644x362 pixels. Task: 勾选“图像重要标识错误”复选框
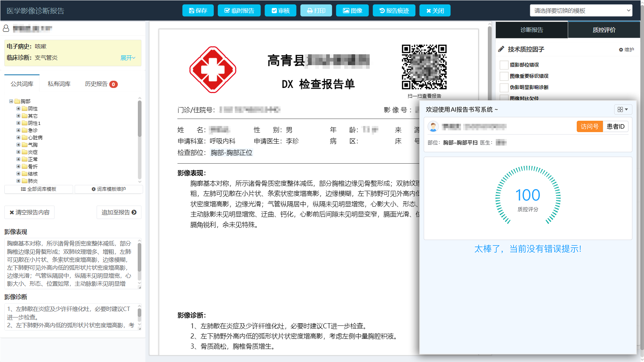pyautogui.click(x=504, y=76)
